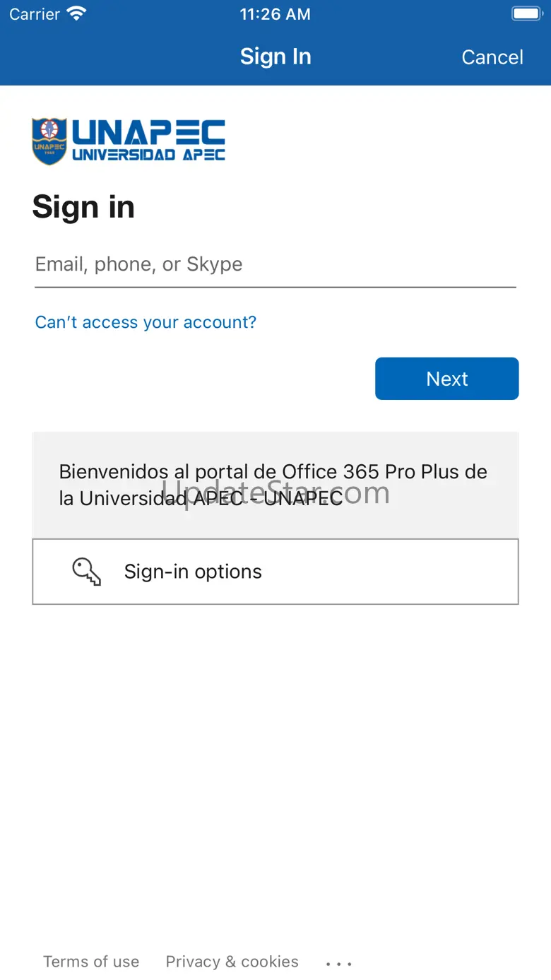
Task: Open the Terms of use link
Action: pyautogui.click(x=91, y=962)
